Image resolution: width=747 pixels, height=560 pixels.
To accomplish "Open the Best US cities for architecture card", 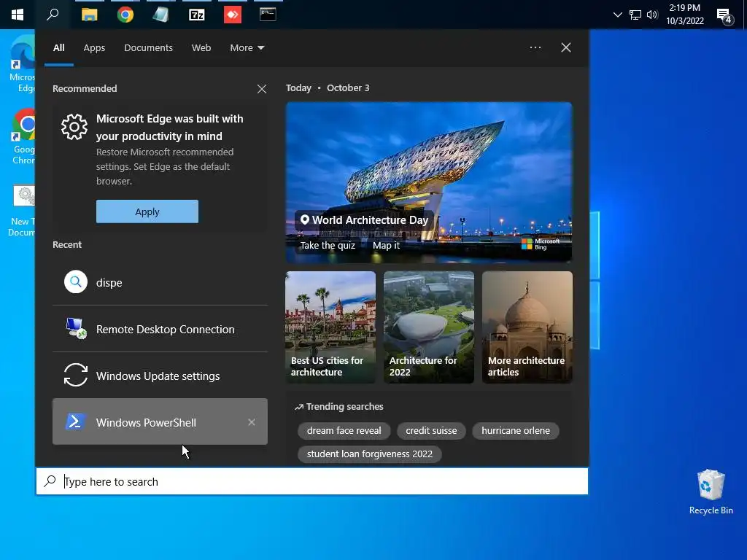I will pos(330,327).
